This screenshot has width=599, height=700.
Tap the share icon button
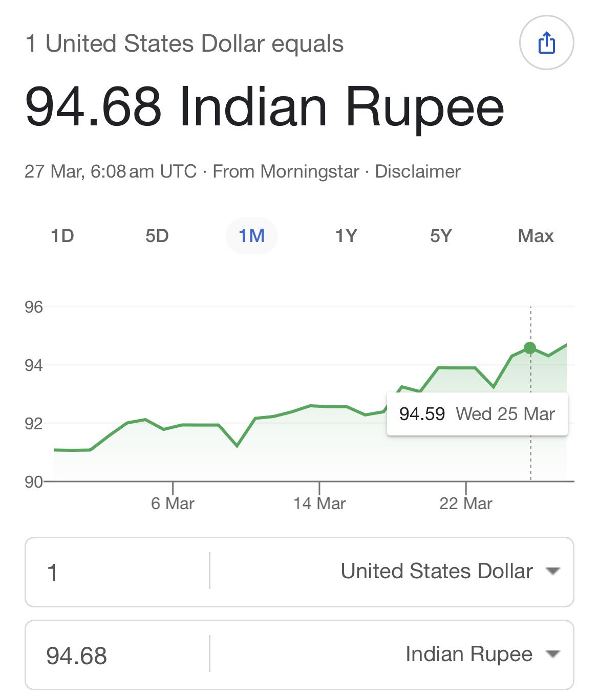pos(546,43)
